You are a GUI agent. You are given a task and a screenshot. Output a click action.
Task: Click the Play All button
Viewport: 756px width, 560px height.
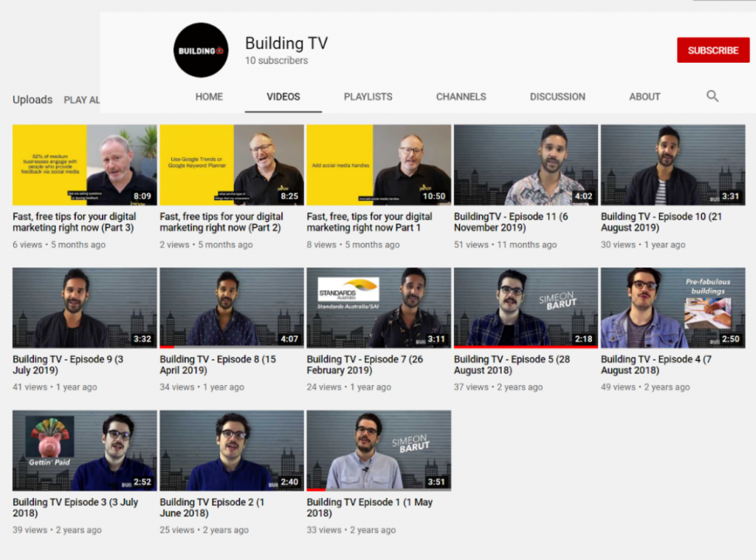click(81, 100)
